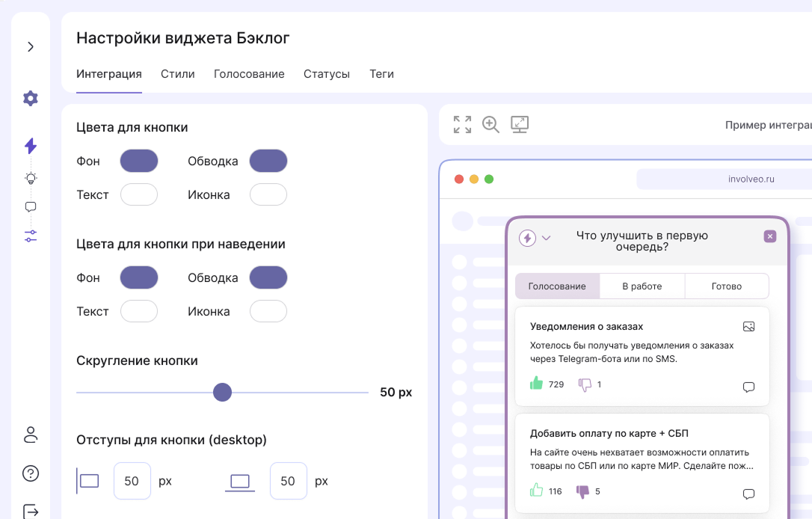
Task: Click the fullscreen expand preview icon
Action: click(x=463, y=125)
